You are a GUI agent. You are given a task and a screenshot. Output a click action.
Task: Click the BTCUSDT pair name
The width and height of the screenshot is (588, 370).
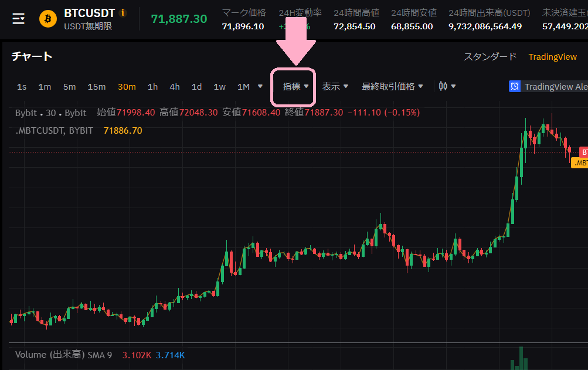[x=89, y=13]
